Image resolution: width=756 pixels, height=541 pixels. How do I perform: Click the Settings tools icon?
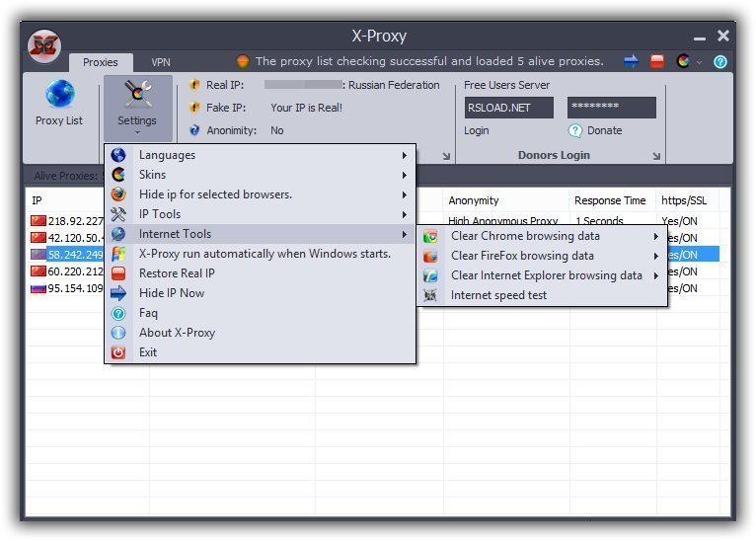[x=137, y=94]
